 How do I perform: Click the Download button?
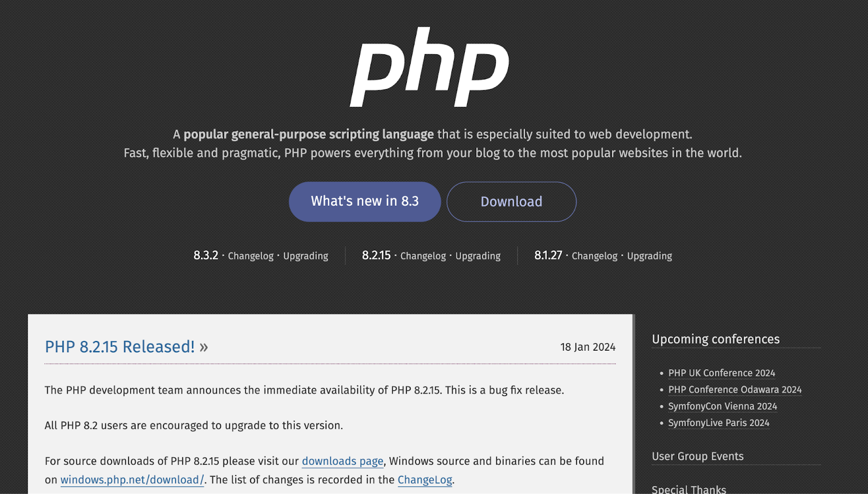coord(510,201)
